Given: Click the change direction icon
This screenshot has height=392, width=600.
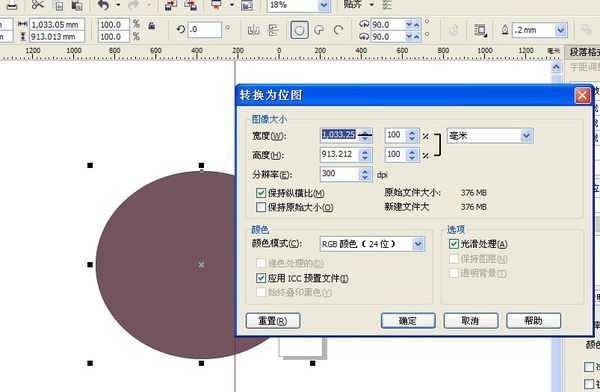Looking at the screenshot, I should pyautogui.click(x=453, y=30).
